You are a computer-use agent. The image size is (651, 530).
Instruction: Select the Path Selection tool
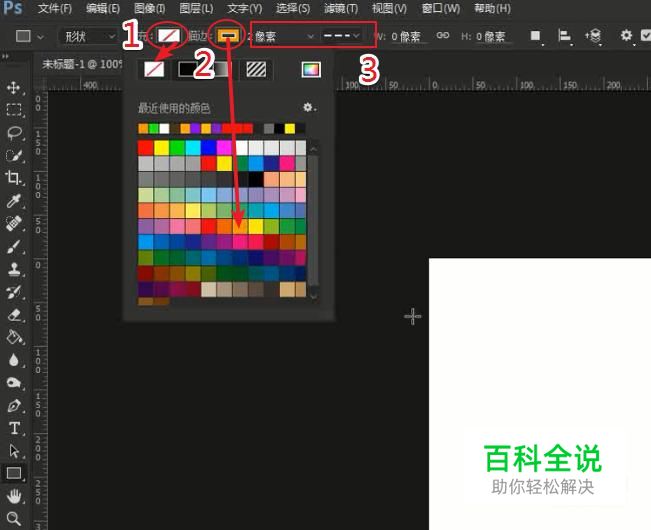14,451
